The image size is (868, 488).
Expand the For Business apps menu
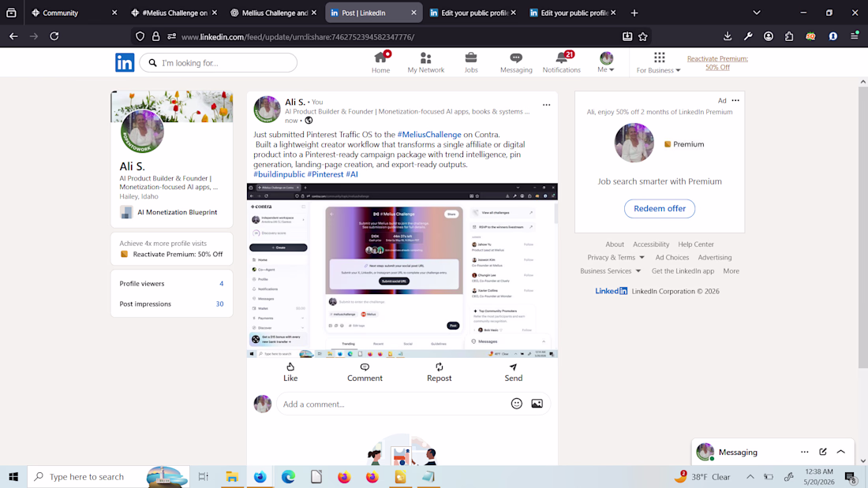(658, 62)
